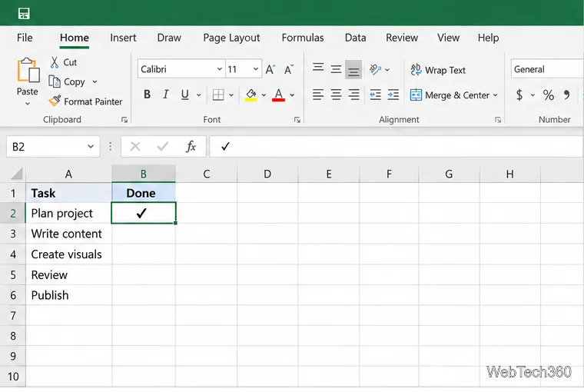Click the Select All corner triangle
The image size is (584, 392).
(17, 174)
